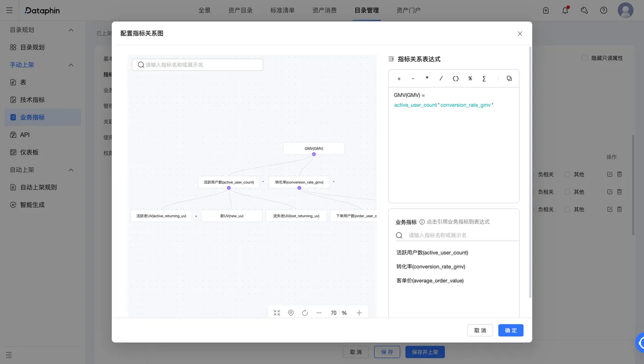Open the user avatar menu

click(x=626, y=10)
